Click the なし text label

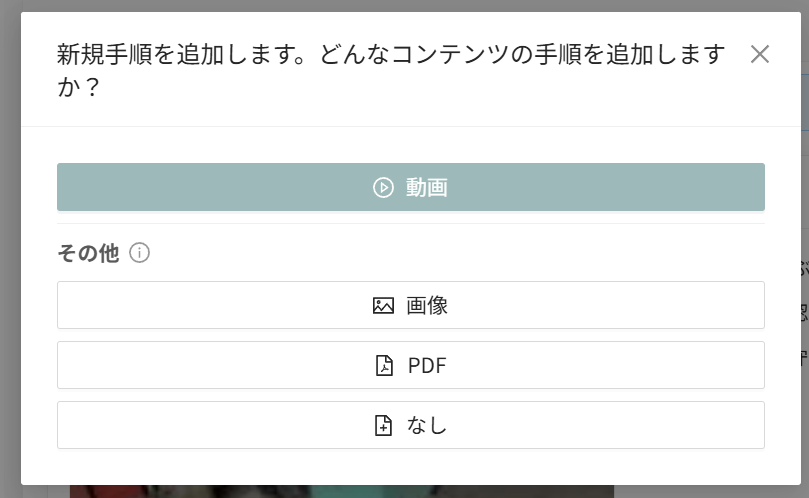pyautogui.click(x=427, y=426)
